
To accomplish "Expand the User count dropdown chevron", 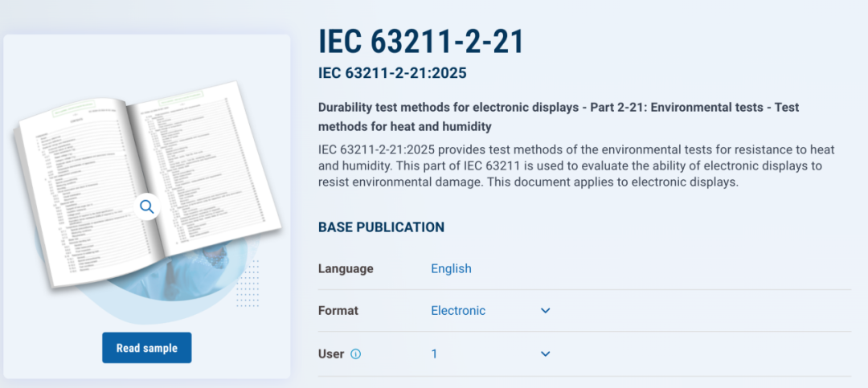I will pyautogui.click(x=545, y=353).
